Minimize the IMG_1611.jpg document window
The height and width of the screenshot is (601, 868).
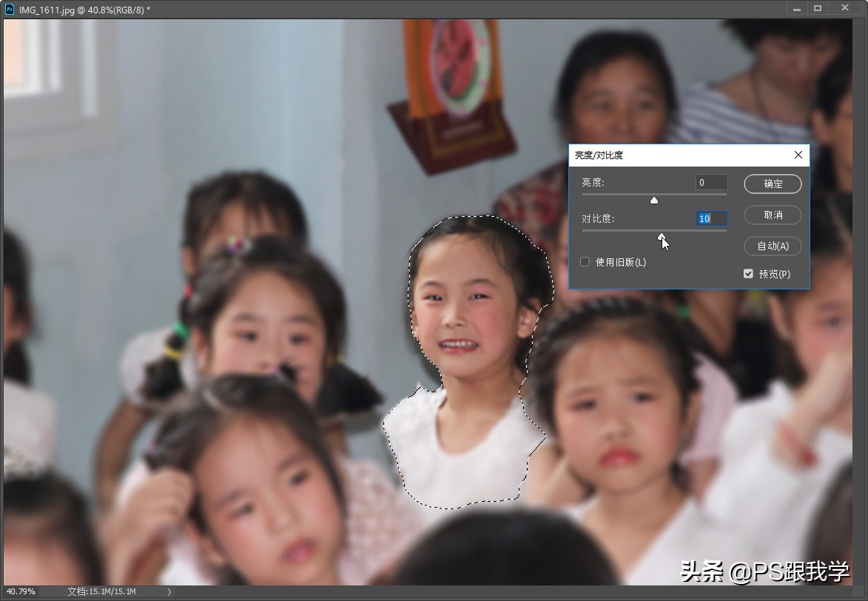(x=796, y=8)
